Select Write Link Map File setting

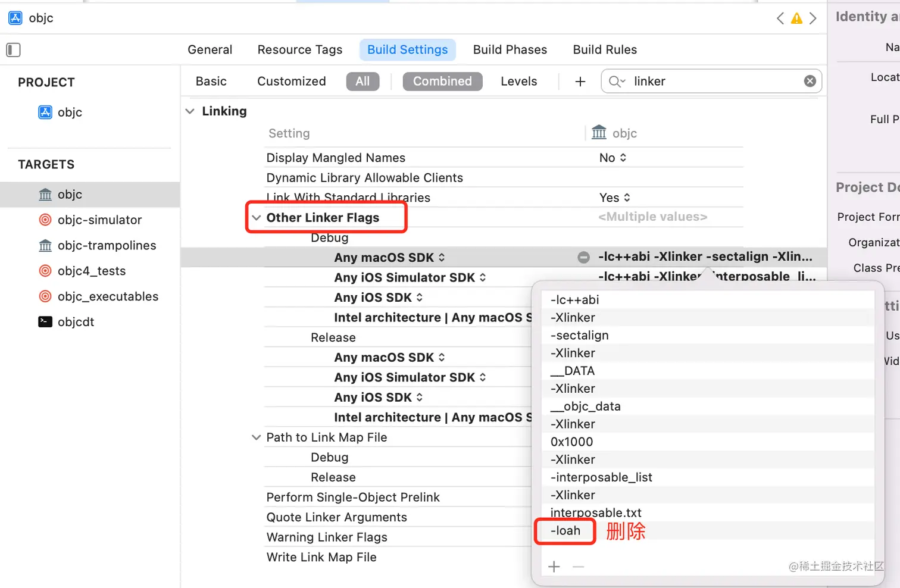pyautogui.click(x=321, y=558)
